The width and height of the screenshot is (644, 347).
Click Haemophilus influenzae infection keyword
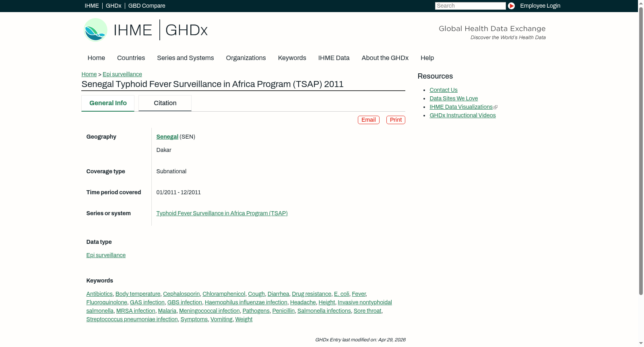click(x=246, y=302)
